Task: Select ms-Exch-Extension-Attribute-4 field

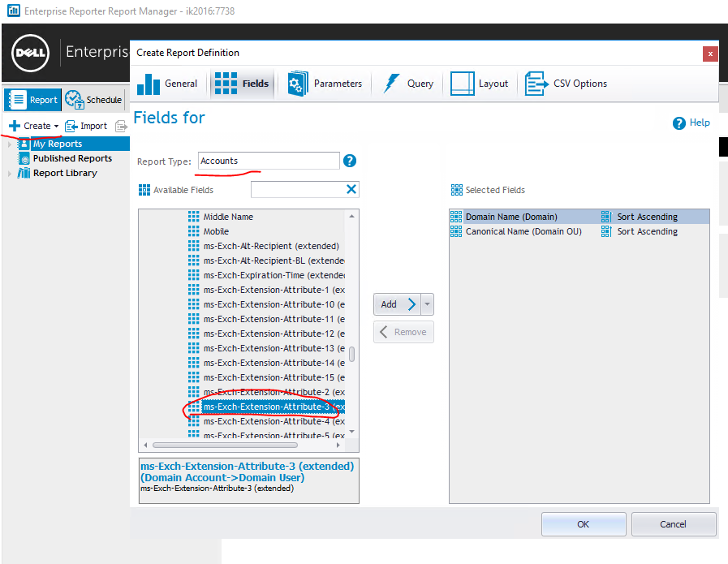Action: (274, 421)
